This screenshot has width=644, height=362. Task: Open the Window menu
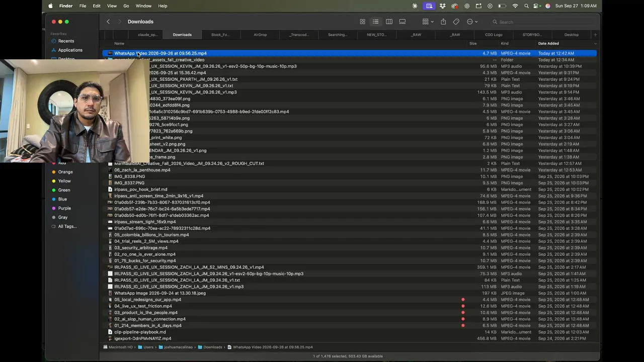click(143, 6)
